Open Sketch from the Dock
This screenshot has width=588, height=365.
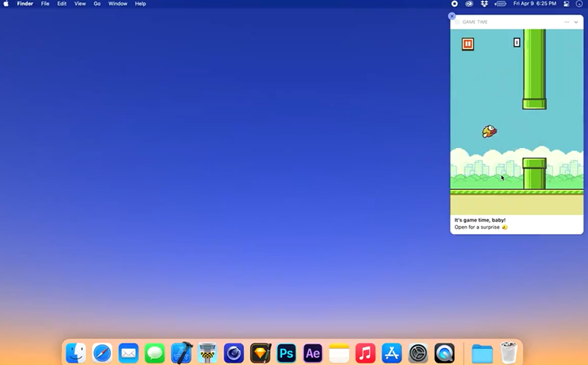tap(261, 353)
